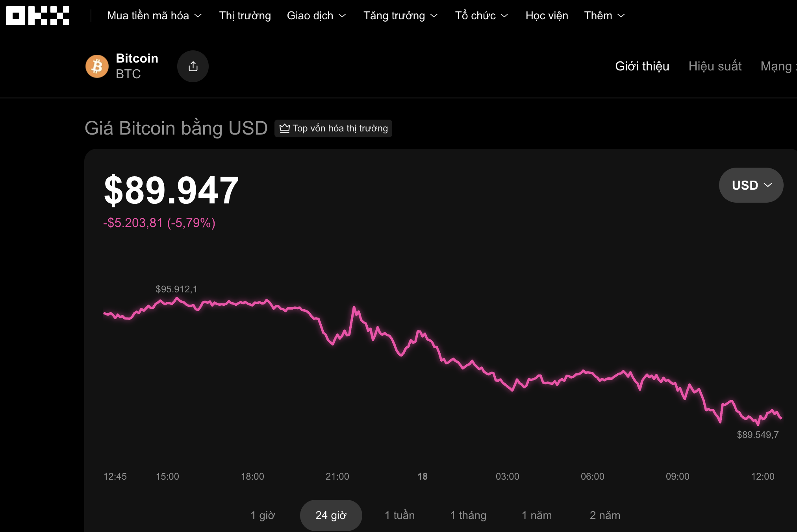This screenshot has width=797, height=532.
Task: Select the 1 năm time range
Action: pyautogui.click(x=537, y=515)
